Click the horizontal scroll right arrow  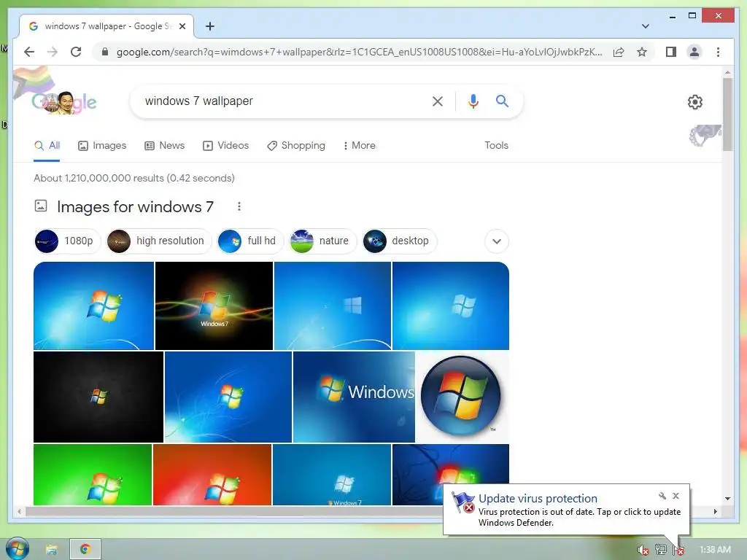click(715, 511)
